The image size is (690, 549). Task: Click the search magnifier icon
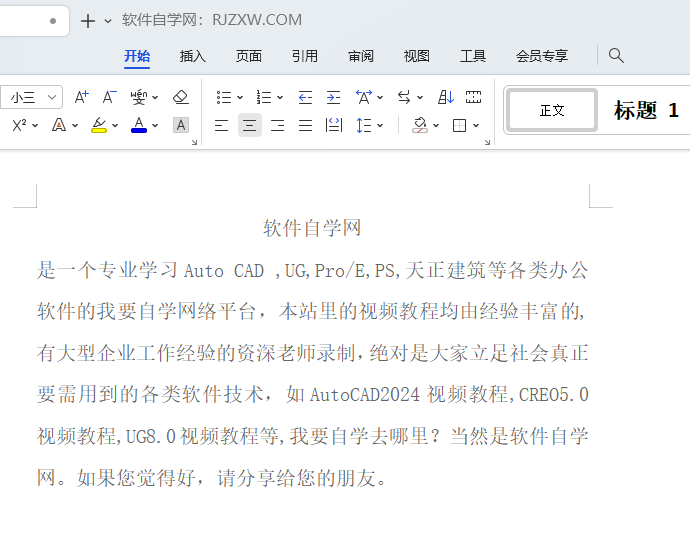click(x=616, y=55)
